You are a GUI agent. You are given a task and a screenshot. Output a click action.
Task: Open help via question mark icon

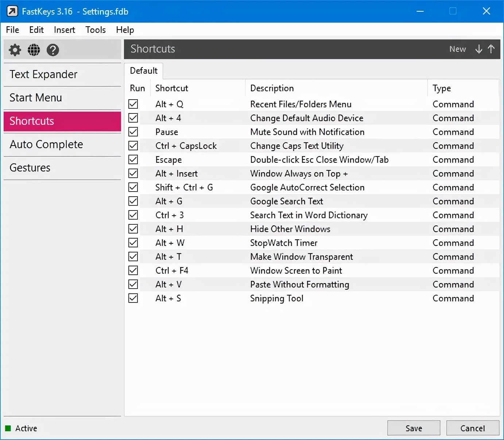coord(53,50)
